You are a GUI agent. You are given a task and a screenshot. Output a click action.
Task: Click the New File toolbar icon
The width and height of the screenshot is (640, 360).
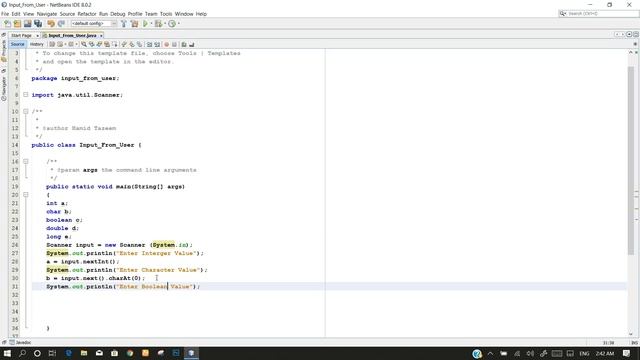[x=7, y=24]
